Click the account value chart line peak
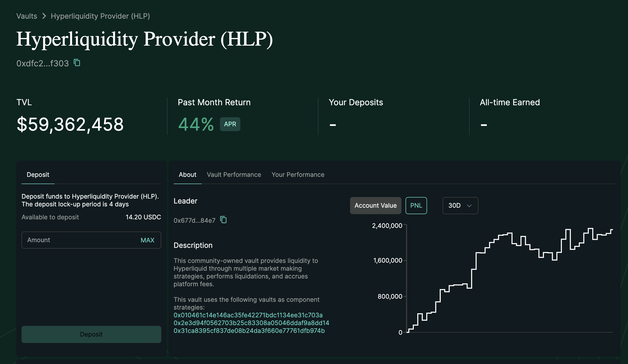Screen dimensions: 628x364 click(590, 229)
